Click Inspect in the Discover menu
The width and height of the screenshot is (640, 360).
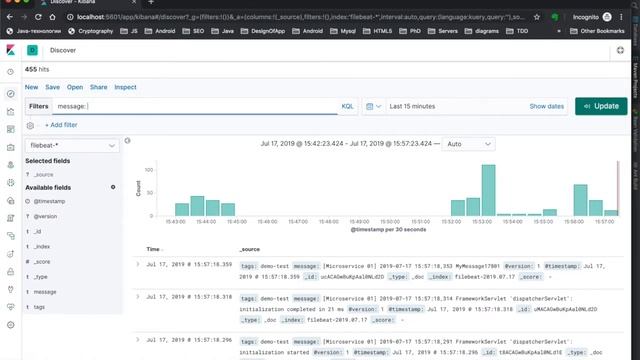(x=125, y=87)
